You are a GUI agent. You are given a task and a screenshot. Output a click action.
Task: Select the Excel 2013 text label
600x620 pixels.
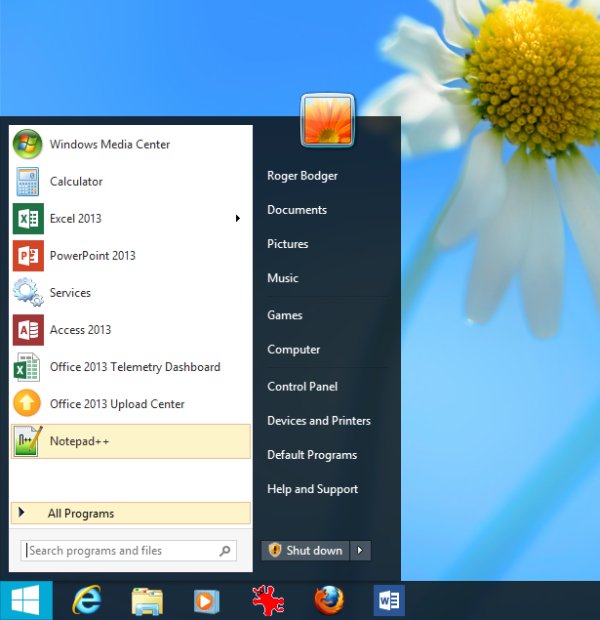pos(76,219)
